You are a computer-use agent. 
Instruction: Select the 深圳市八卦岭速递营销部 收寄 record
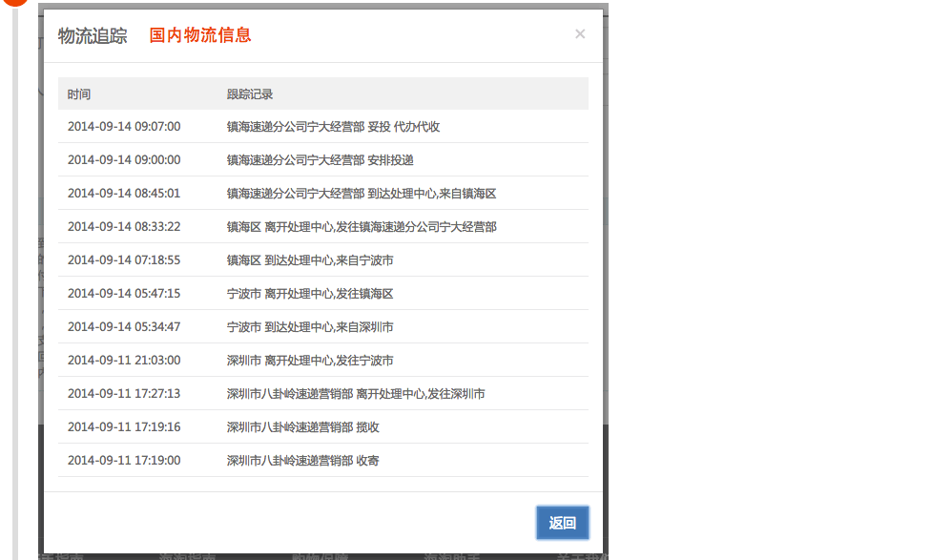click(302, 460)
